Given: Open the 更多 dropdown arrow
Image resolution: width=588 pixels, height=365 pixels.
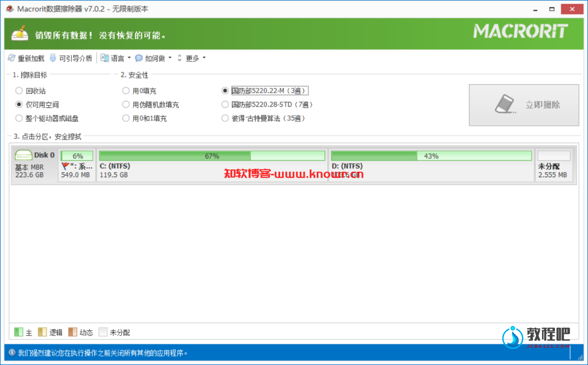Looking at the screenshot, I should coord(204,58).
